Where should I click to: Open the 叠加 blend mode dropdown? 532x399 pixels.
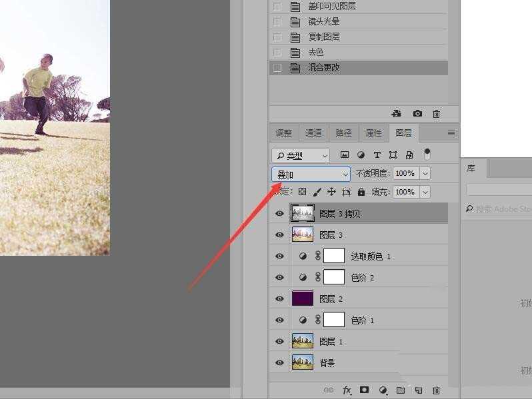tap(311, 175)
